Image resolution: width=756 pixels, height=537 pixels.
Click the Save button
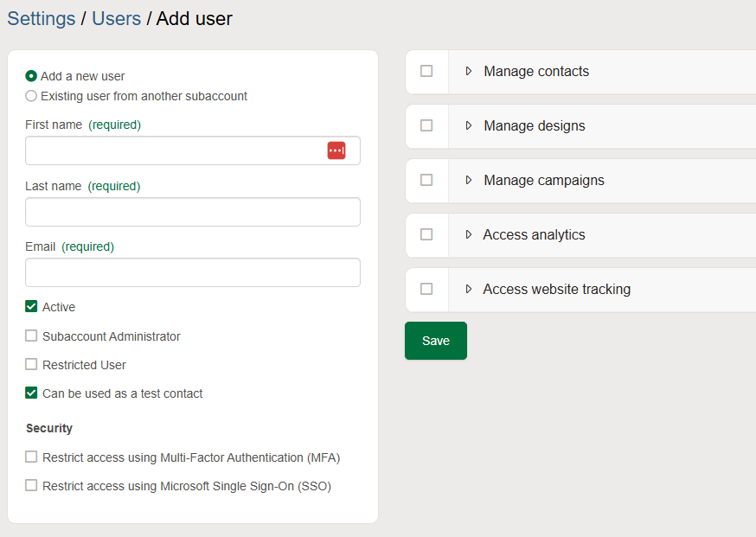point(435,341)
